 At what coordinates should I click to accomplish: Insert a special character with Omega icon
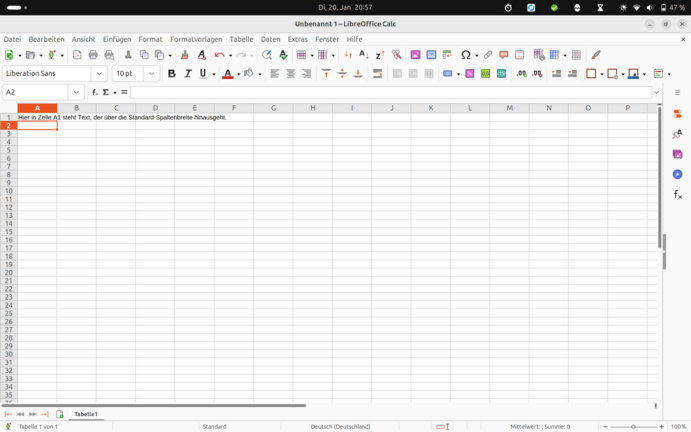click(x=465, y=55)
